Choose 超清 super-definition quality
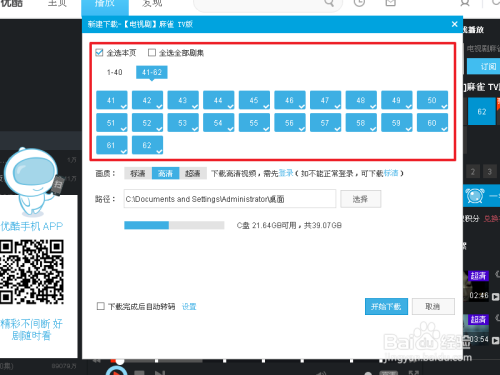Image resolution: width=500 pixels, height=375 pixels. tap(193, 173)
